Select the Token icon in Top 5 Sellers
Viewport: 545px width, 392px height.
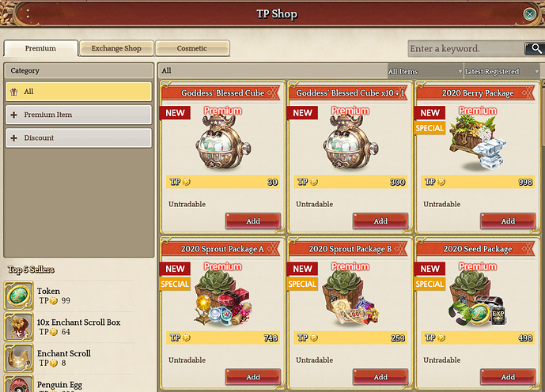(x=18, y=296)
